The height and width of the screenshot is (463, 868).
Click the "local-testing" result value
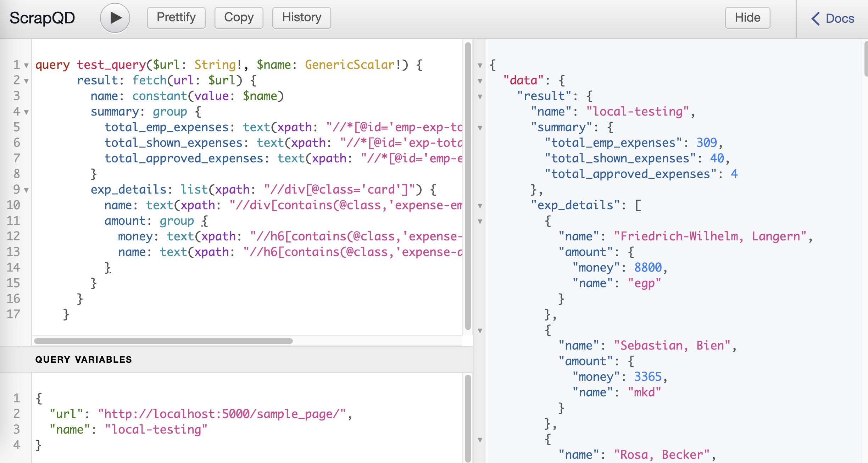pyautogui.click(x=638, y=112)
